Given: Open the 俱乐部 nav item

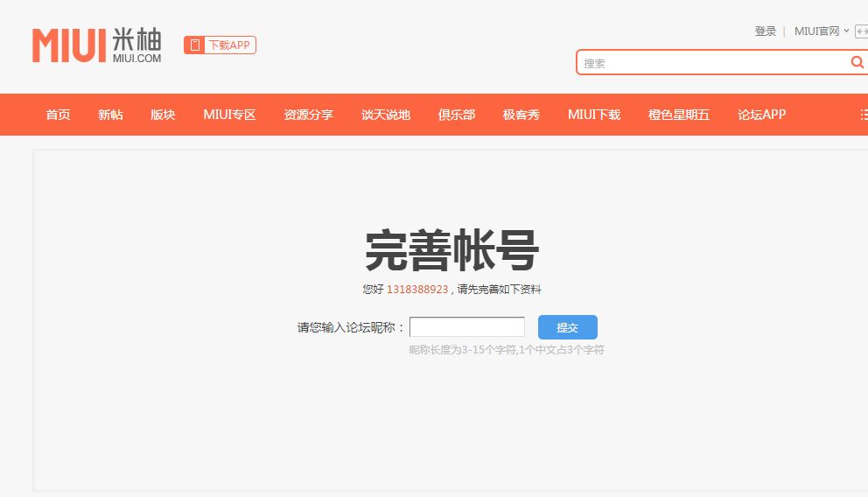Looking at the screenshot, I should 456,115.
